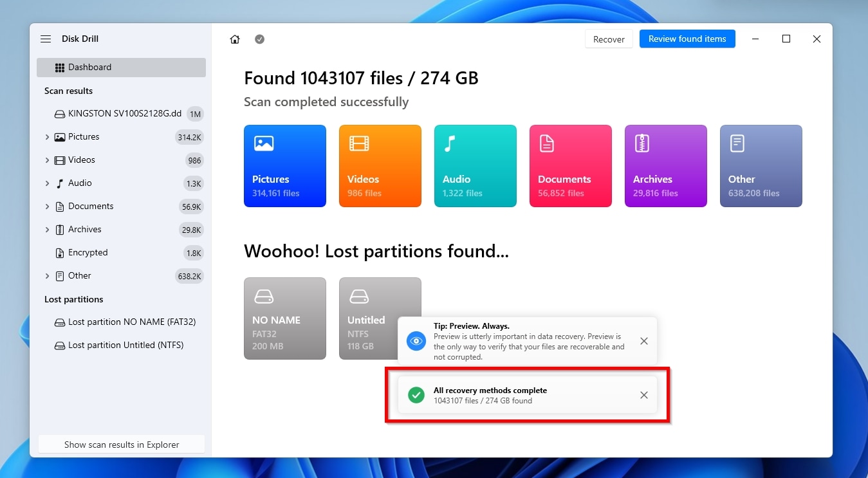Click the 'Found 1043107 files / 274 GB' heading
The width and height of the screenshot is (868, 478).
pos(361,78)
